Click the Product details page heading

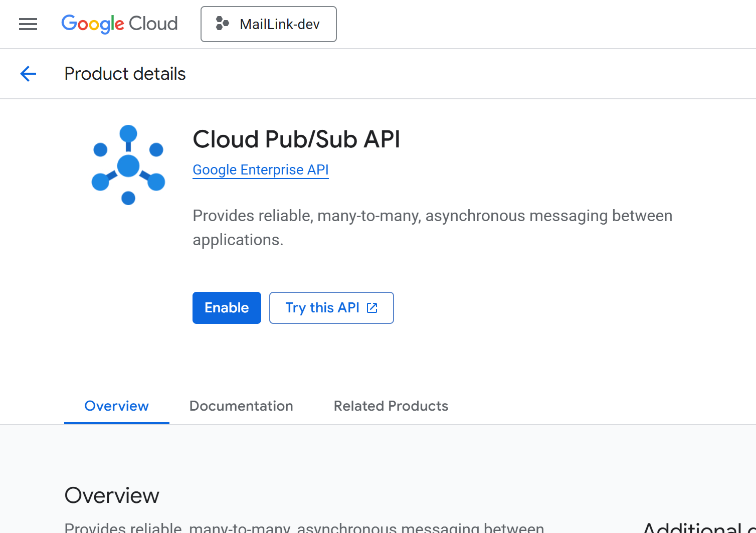coord(125,74)
